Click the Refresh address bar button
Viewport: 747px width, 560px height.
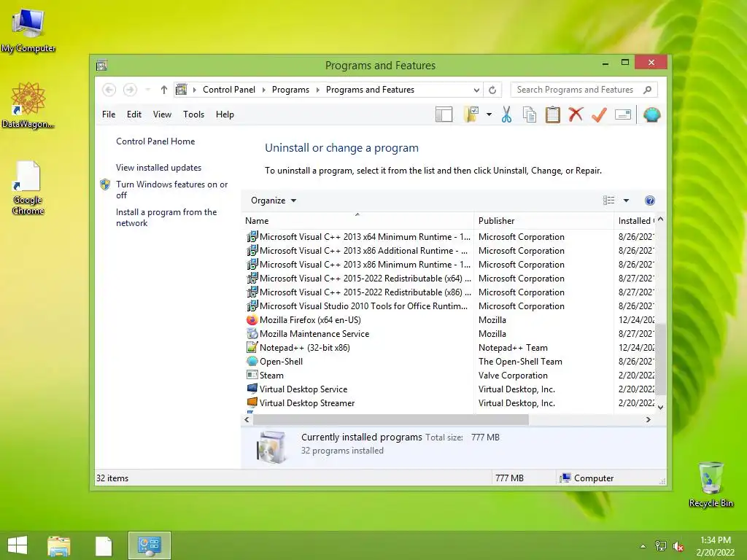click(x=492, y=90)
